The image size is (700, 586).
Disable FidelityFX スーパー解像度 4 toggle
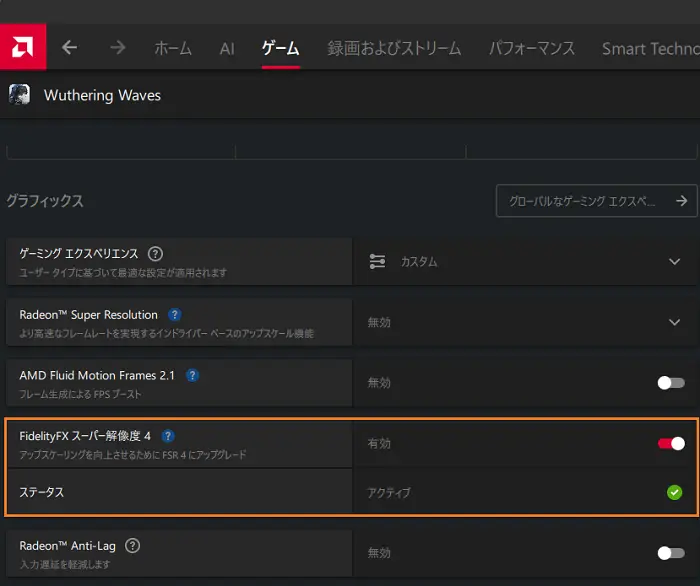point(671,443)
